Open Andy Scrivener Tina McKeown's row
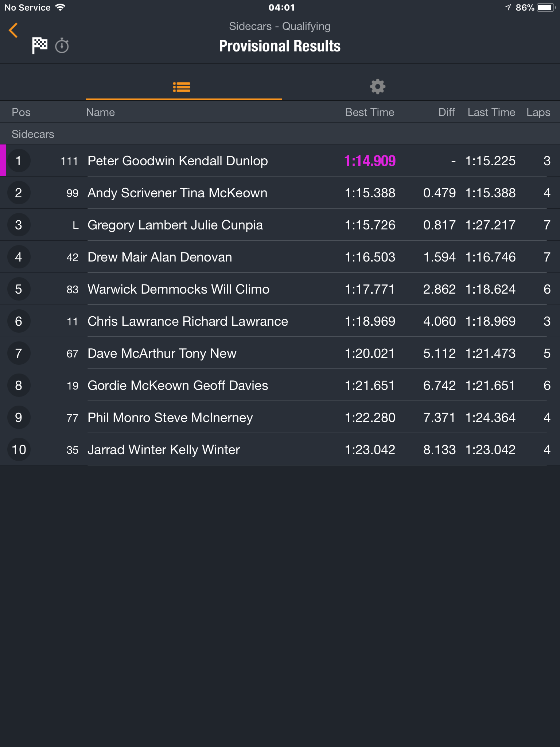 tap(280, 193)
